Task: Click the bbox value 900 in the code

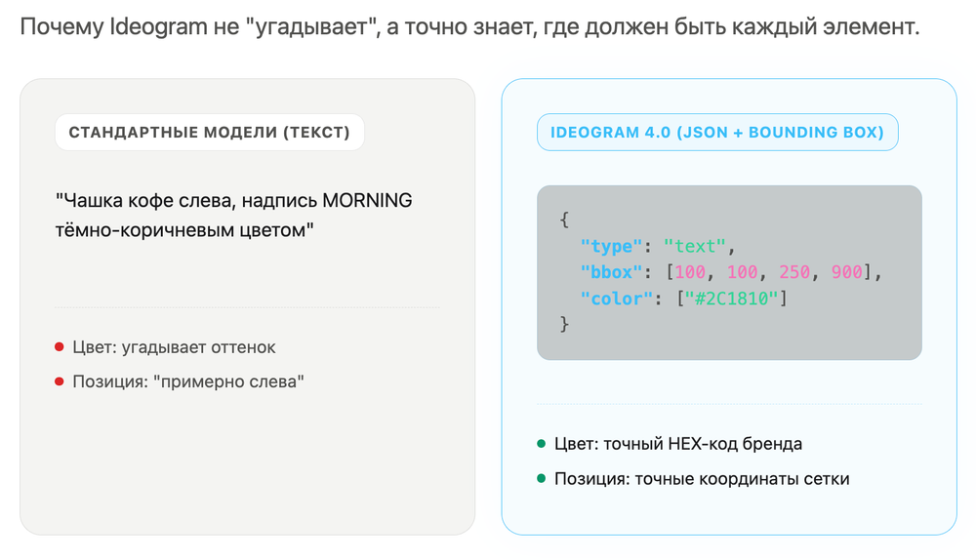Action: point(846,272)
